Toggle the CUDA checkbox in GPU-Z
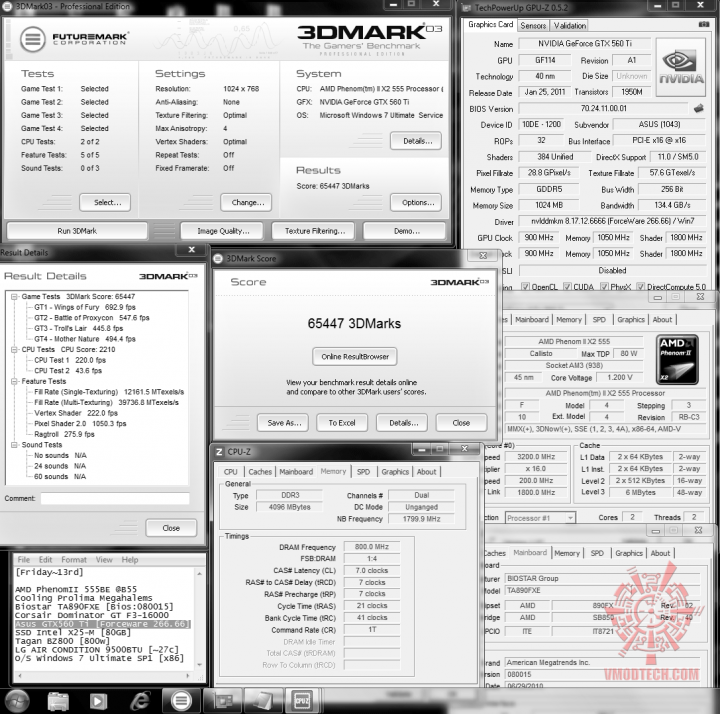The height and width of the screenshot is (714, 720). point(567,287)
